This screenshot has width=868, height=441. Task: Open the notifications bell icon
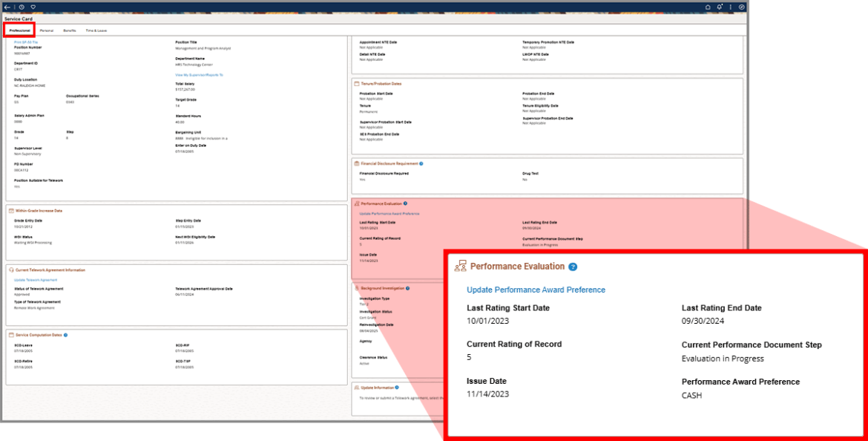[x=720, y=7]
